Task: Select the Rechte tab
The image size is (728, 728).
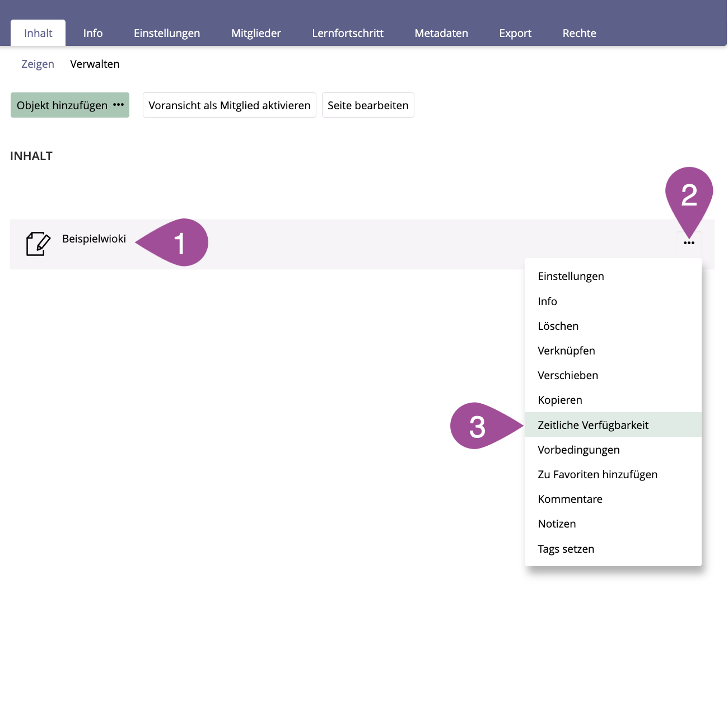Action: (579, 33)
